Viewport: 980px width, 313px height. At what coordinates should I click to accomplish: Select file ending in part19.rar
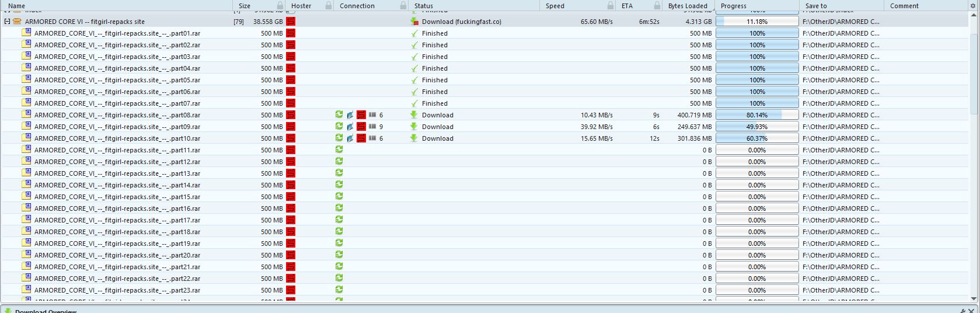[485, 244]
